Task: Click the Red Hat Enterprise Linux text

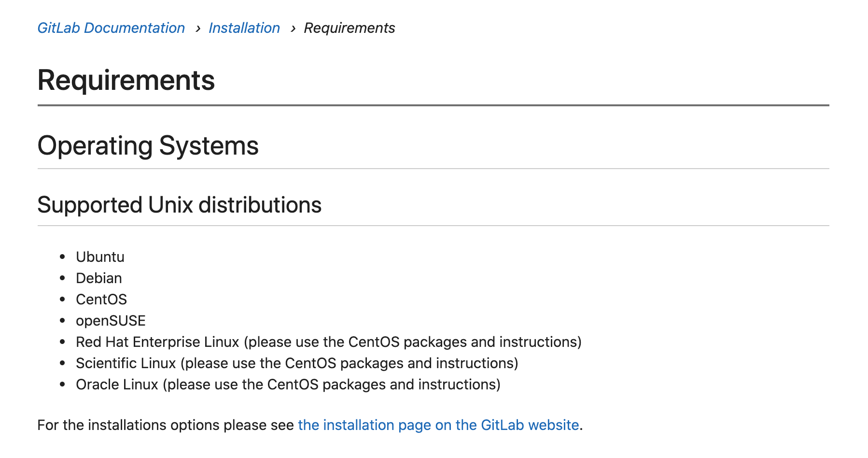Action: click(x=157, y=342)
